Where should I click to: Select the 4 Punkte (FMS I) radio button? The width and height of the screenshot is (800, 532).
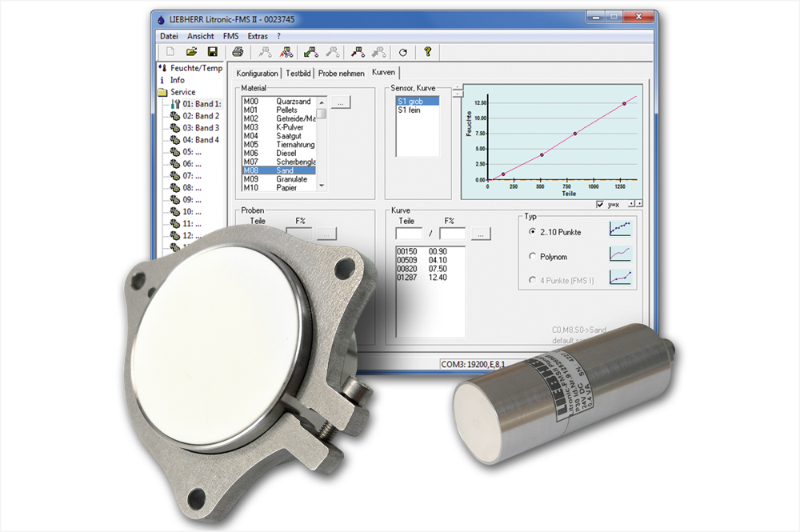click(x=533, y=280)
